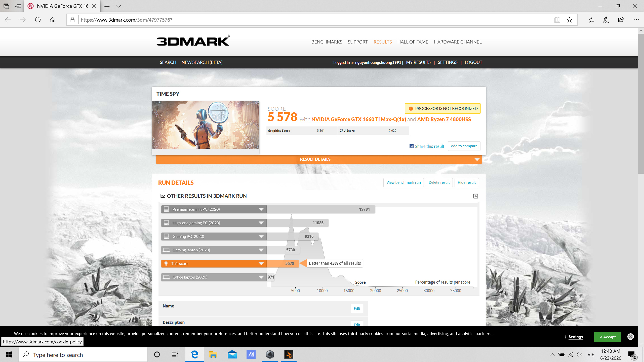Open My Results link
Viewport: 644px width, 362px height.
418,62
